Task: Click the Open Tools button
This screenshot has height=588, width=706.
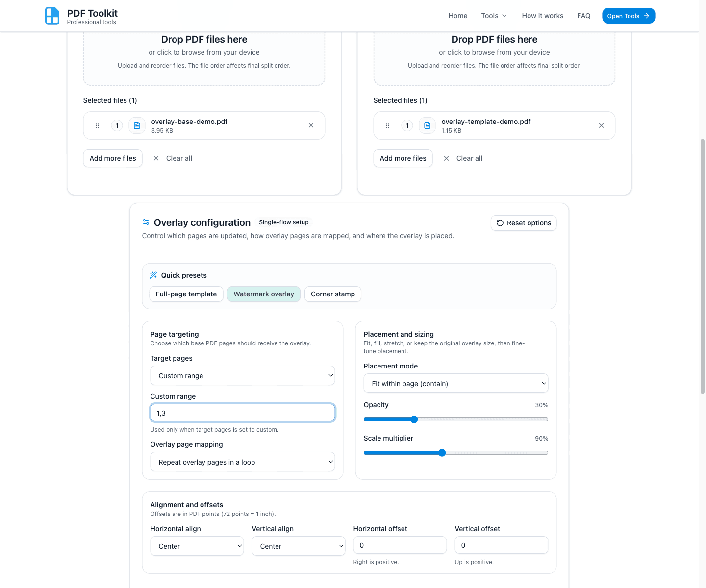Action: [x=628, y=16]
